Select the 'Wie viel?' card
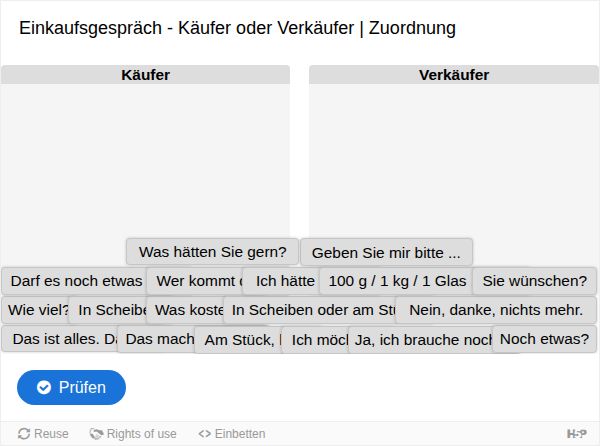Screen dimensions: 600x446 coord(36,310)
